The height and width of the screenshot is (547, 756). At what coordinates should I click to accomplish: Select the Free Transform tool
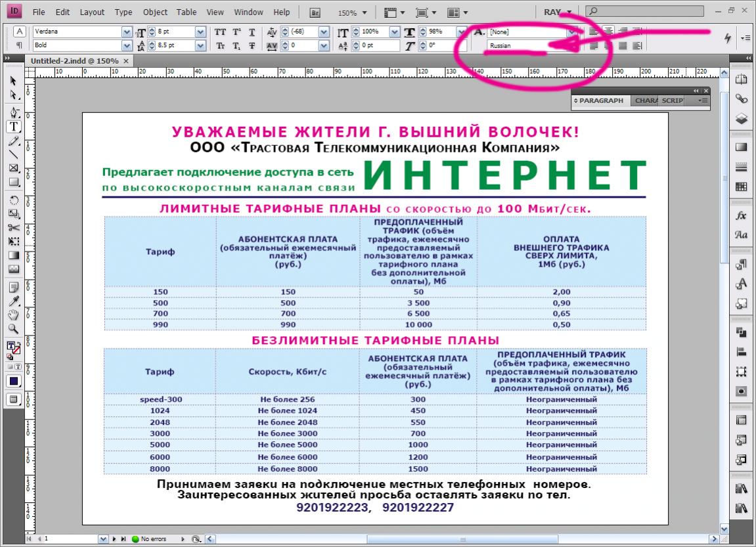(14, 242)
